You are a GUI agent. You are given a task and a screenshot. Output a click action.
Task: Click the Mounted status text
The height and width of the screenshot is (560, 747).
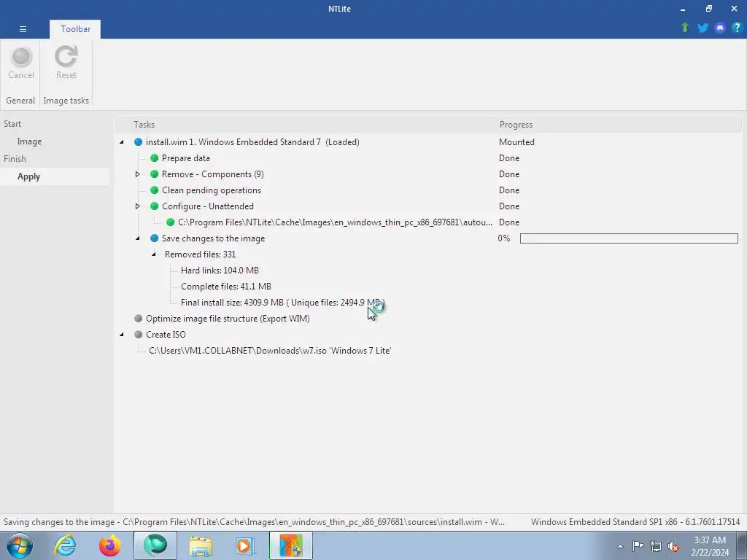point(516,142)
